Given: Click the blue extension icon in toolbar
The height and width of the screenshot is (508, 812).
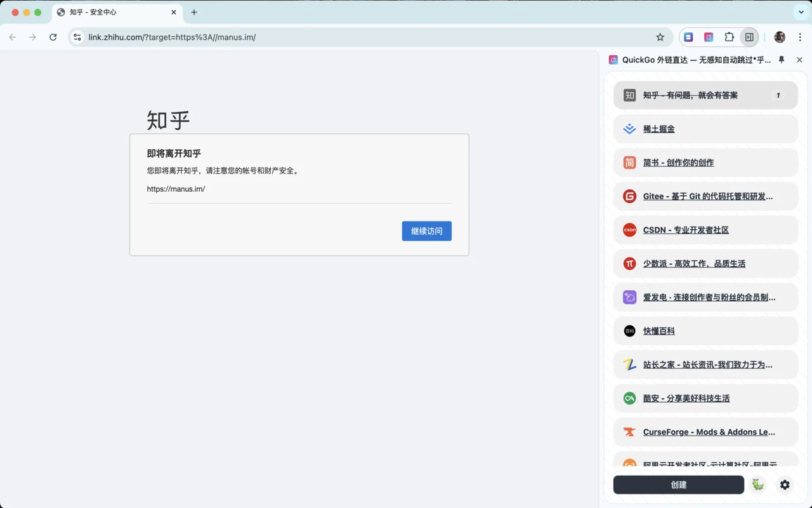Looking at the screenshot, I should point(688,37).
